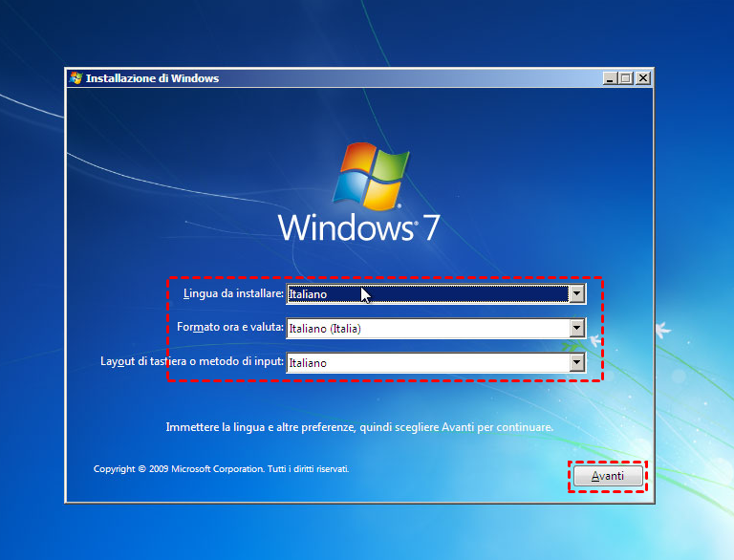
Task: Expand the Formato ora e valuta dropdown arrow
Action: pyautogui.click(x=576, y=328)
